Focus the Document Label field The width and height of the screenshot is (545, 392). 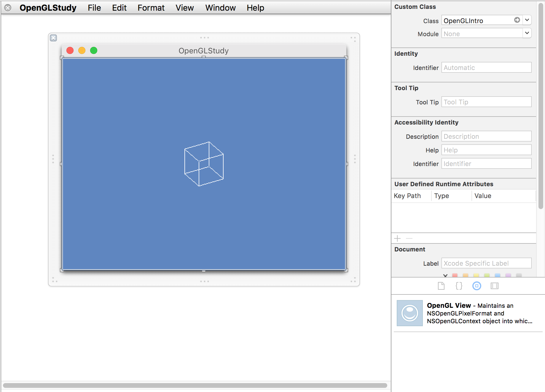pos(486,263)
